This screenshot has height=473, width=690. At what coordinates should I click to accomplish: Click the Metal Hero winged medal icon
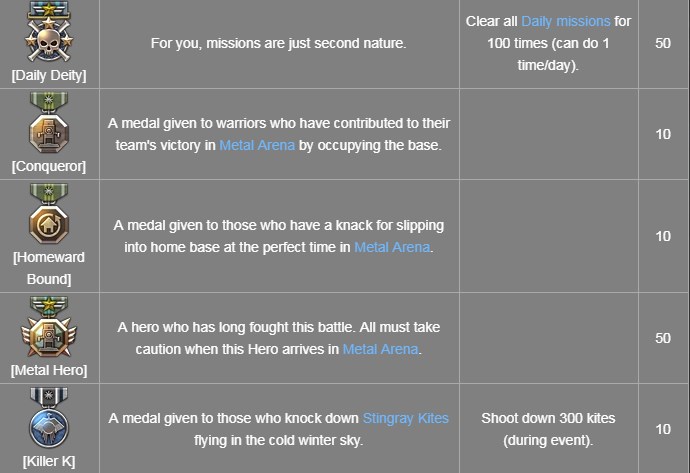click(x=48, y=327)
